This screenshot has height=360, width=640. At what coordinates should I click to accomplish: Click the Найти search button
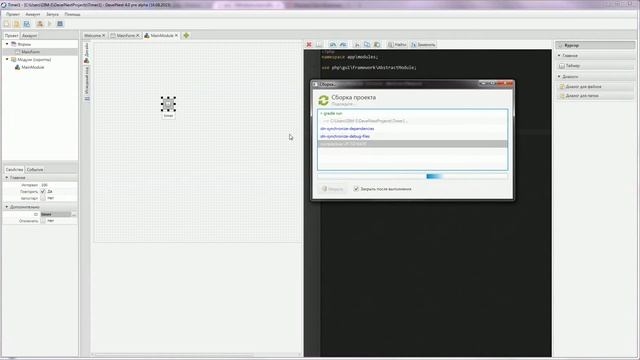coord(397,44)
